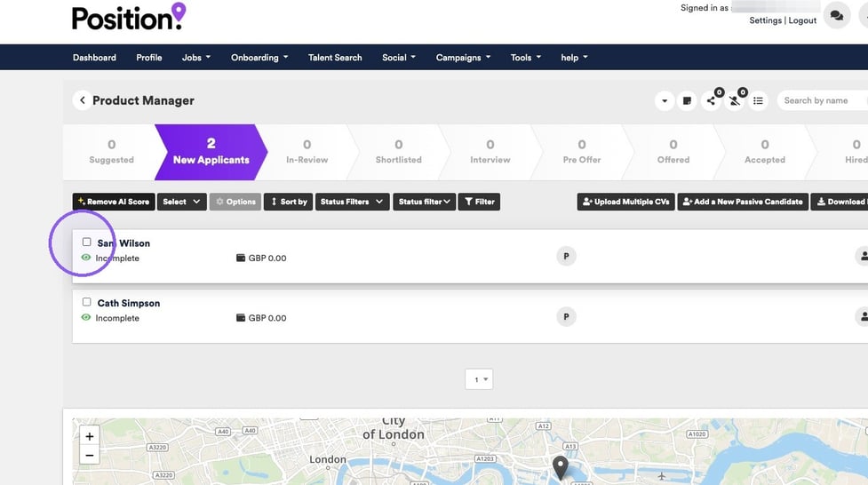Expand the Select dropdown

click(x=181, y=202)
